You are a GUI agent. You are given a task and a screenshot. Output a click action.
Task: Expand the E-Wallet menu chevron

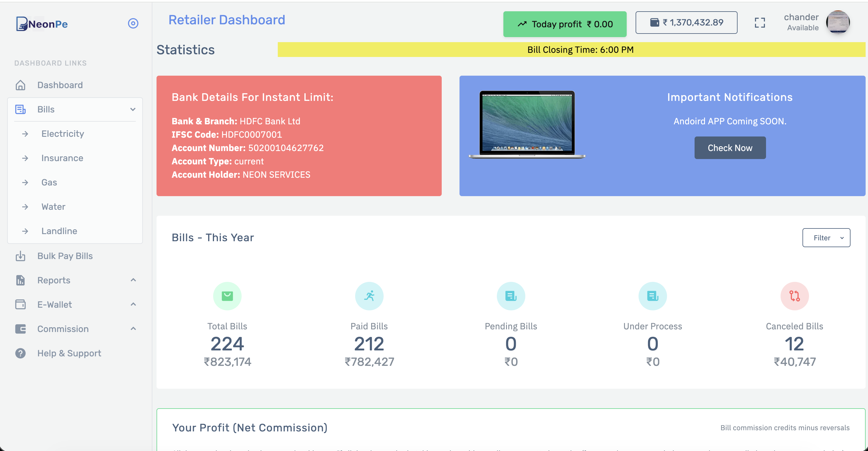point(133,304)
